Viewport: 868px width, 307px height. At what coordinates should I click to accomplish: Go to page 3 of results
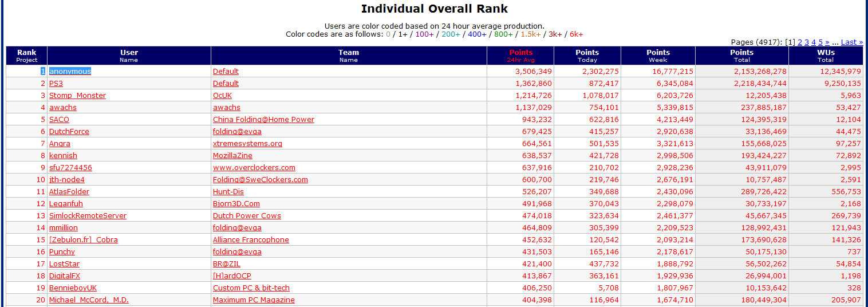(807, 42)
